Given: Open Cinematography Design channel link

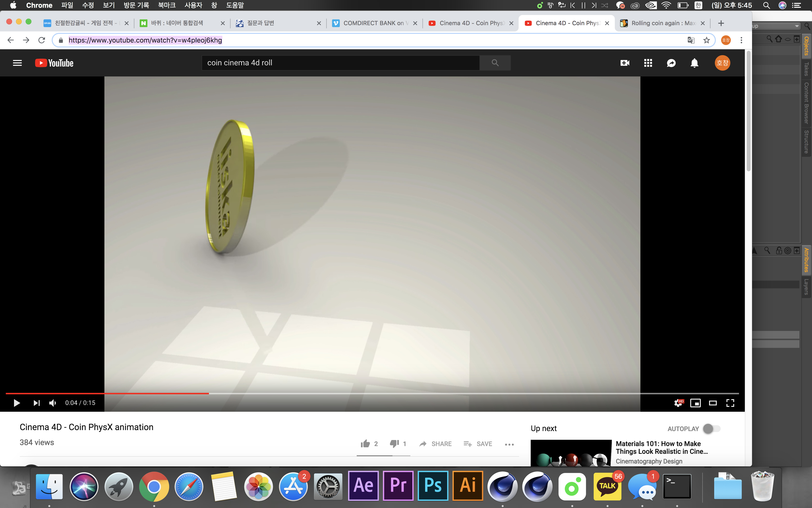Looking at the screenshot, I should [649, 461].
